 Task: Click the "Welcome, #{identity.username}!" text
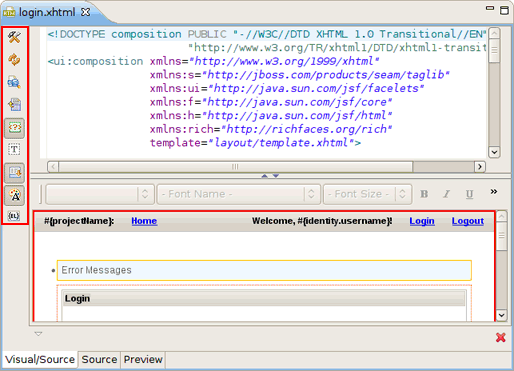click(x=322, y=221)
